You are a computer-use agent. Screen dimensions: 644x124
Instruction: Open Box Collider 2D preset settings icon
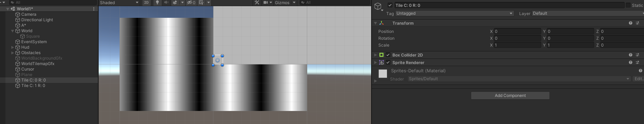(637, 55)
